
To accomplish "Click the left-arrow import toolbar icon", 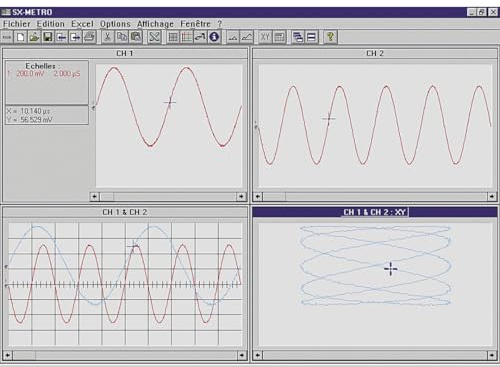I will [61, 37].
